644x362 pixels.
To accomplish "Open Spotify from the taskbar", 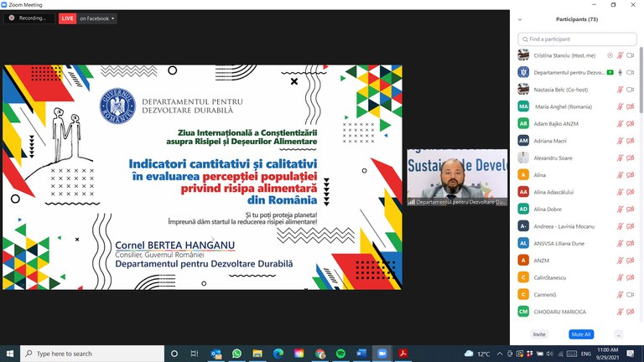I will point(340,354).
